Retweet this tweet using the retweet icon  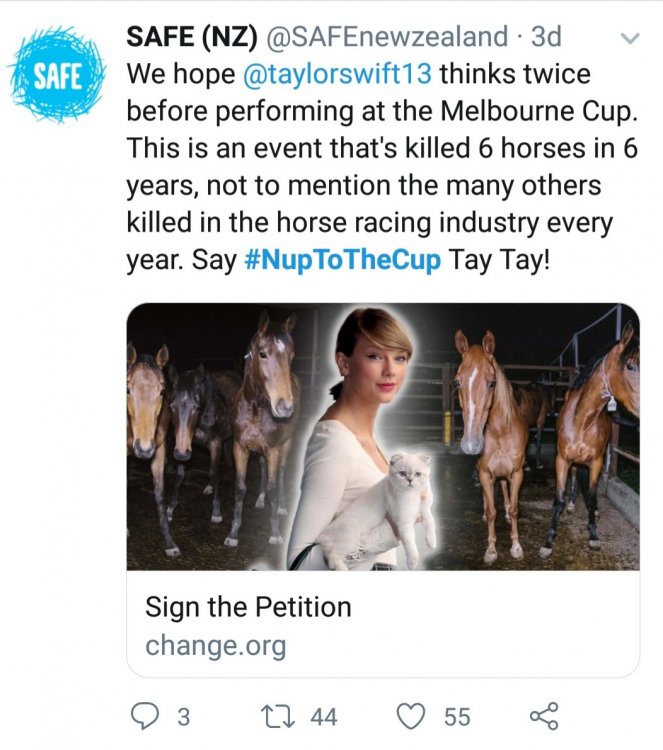pyautogui.click(x=274, y=716)
